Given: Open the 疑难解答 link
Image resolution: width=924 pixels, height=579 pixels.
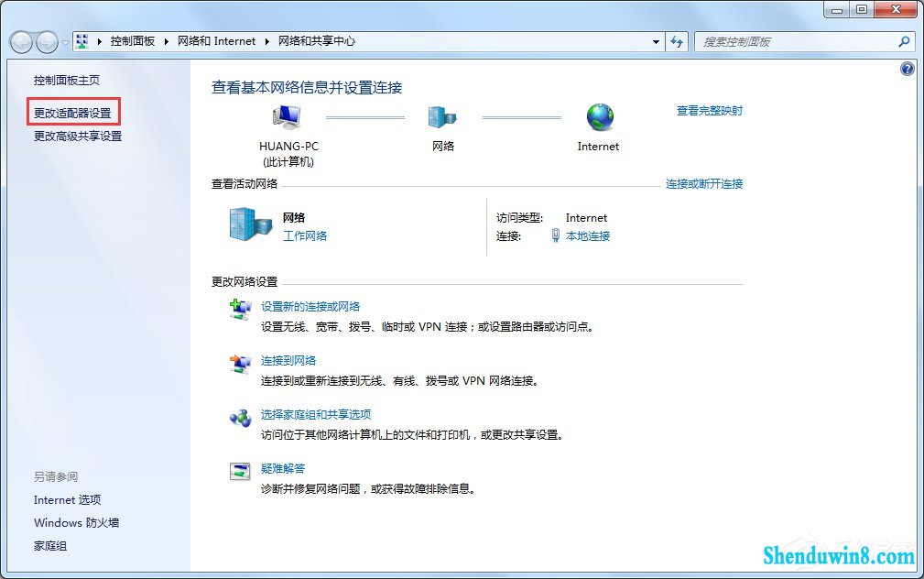Looking at the screenshot, I should [x=283, y=469].
